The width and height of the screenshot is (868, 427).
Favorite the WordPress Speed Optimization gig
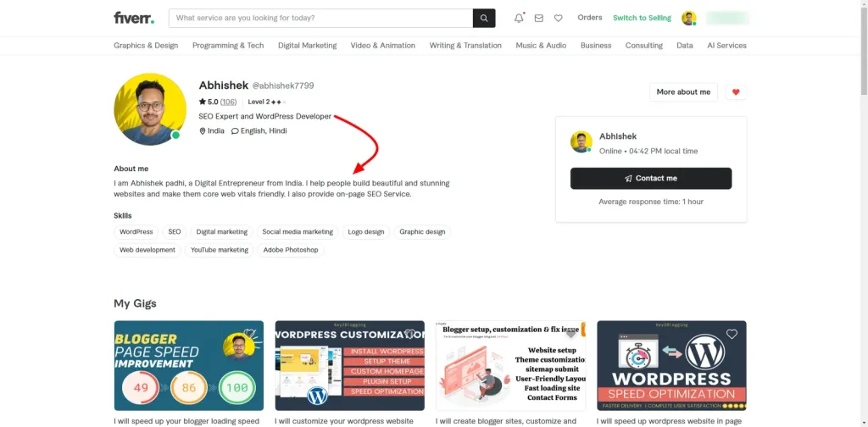[x=732, y=335]
